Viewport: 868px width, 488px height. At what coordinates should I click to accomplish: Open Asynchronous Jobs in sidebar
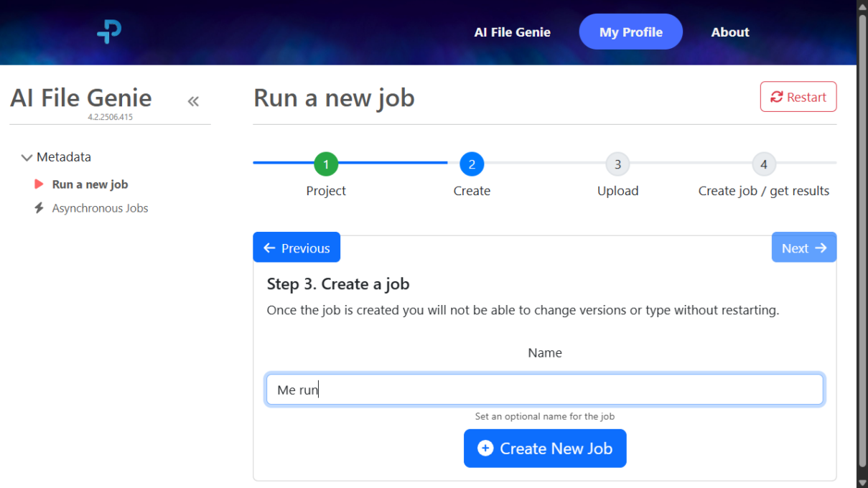click(x=100, y=208)
